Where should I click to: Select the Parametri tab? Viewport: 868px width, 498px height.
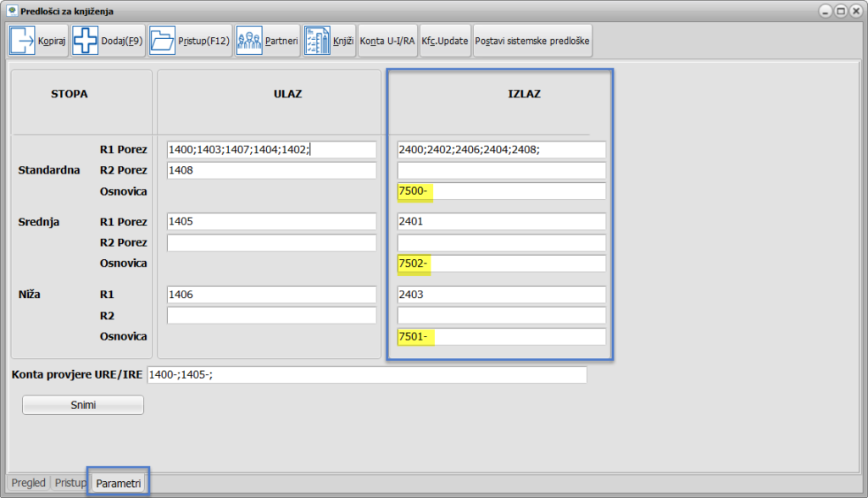(x=118, y=483)
